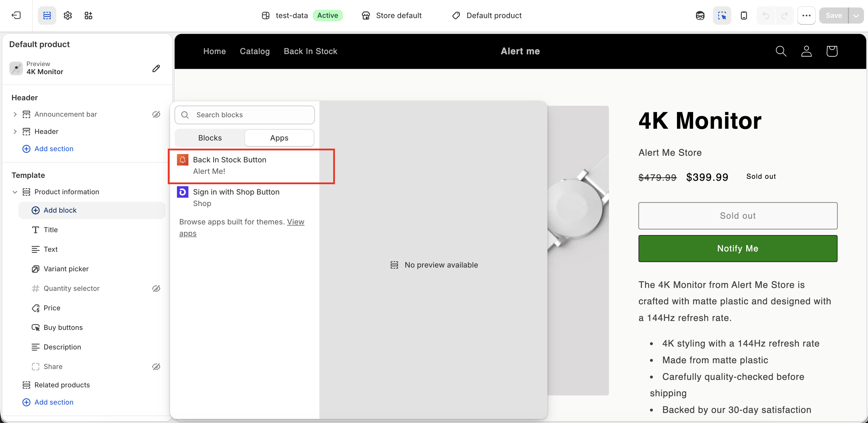Viewport: 868px width, 423px height.
Task: Toggle the inspector selection icon
Action: (x=722, y=15)
